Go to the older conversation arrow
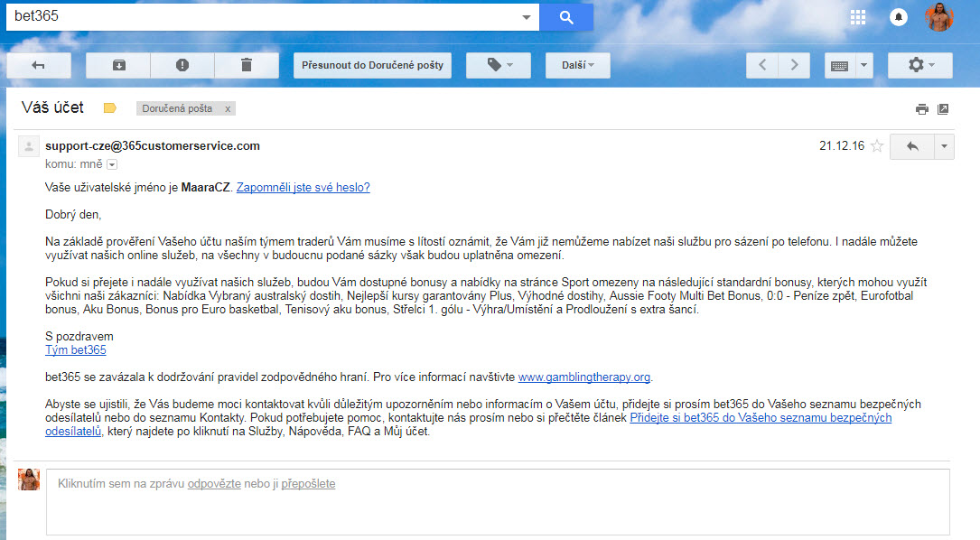This screenshot has width=980, height=540. [x=794, y=65]
